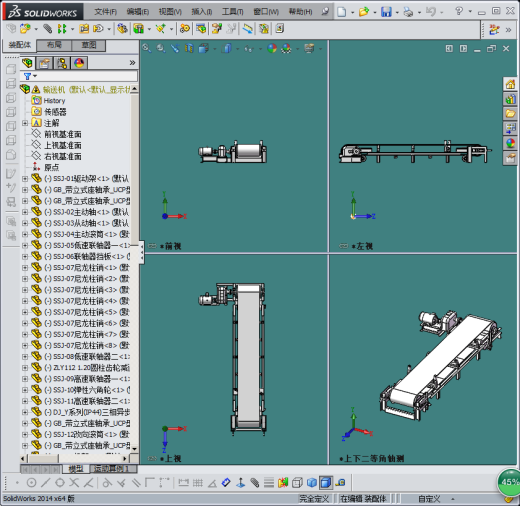The width and height of the screenshot is (520, 506).
Task: Click the Save floppy disk icon
Action: pos(386,12)
